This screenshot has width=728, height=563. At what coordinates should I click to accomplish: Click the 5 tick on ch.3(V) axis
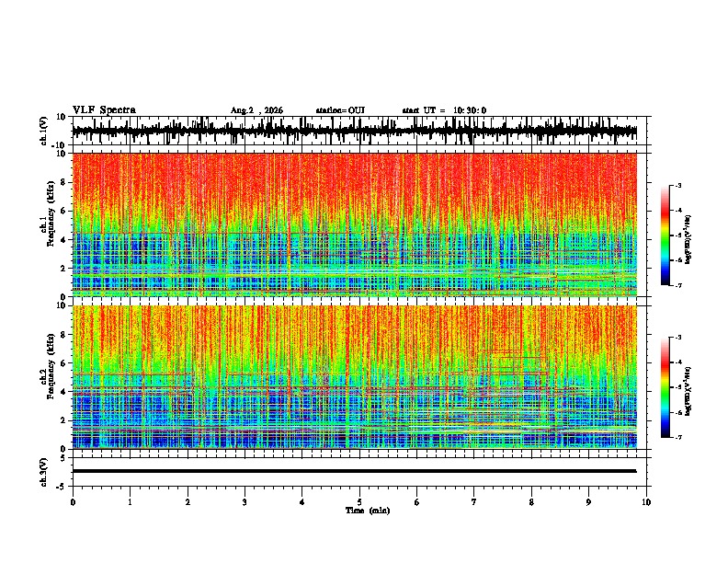[63, 458]
